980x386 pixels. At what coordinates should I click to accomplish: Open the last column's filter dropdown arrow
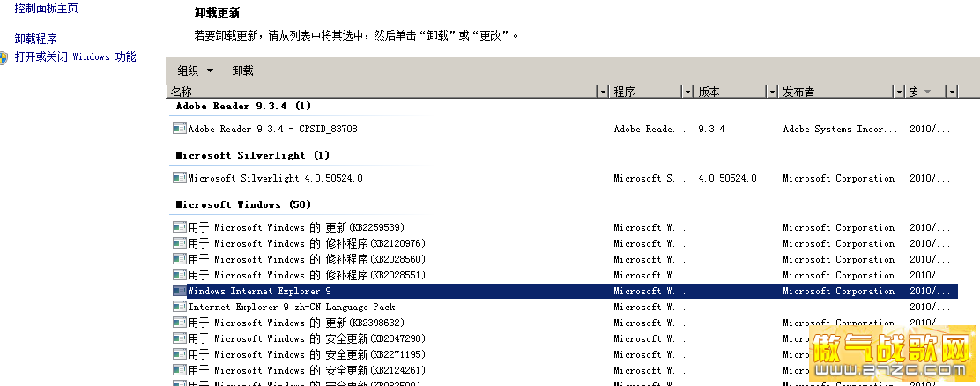(952, 92)
